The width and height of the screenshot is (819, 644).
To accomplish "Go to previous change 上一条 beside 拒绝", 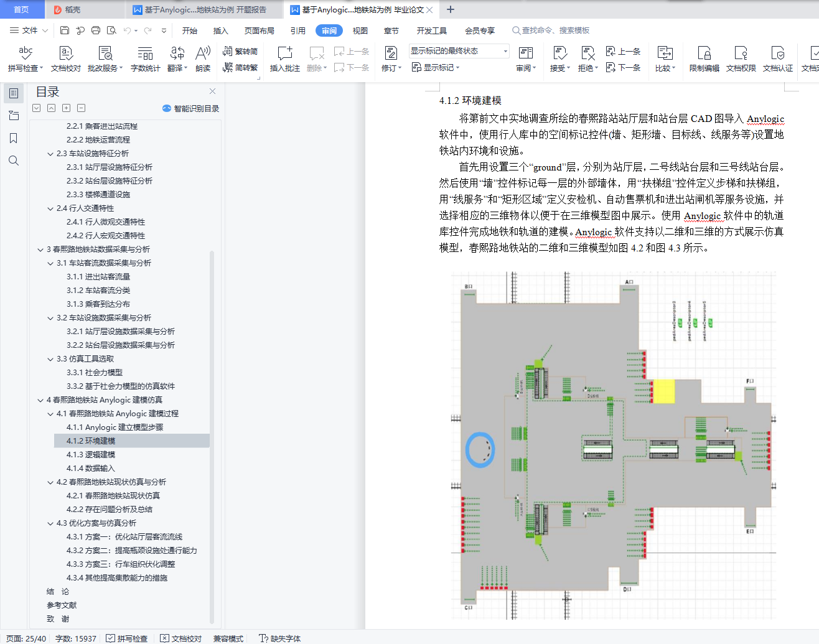I will point(623,51).
